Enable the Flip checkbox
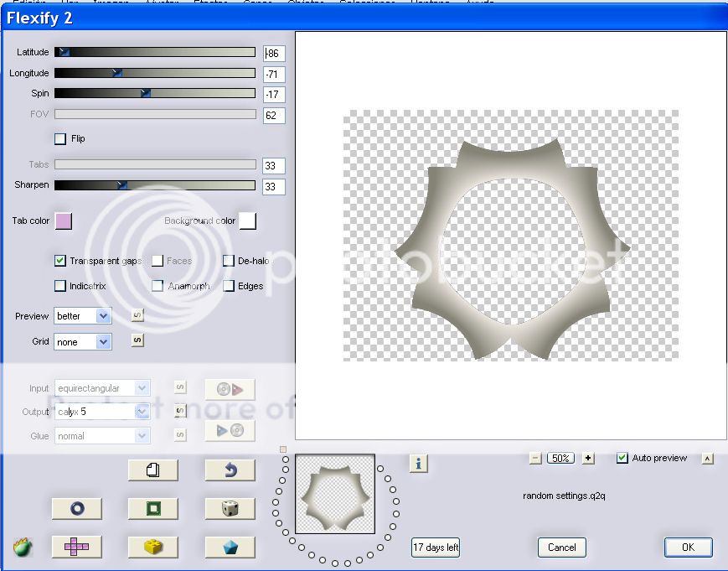The width and height of the screenshot is (728, 571). point(60,139)
